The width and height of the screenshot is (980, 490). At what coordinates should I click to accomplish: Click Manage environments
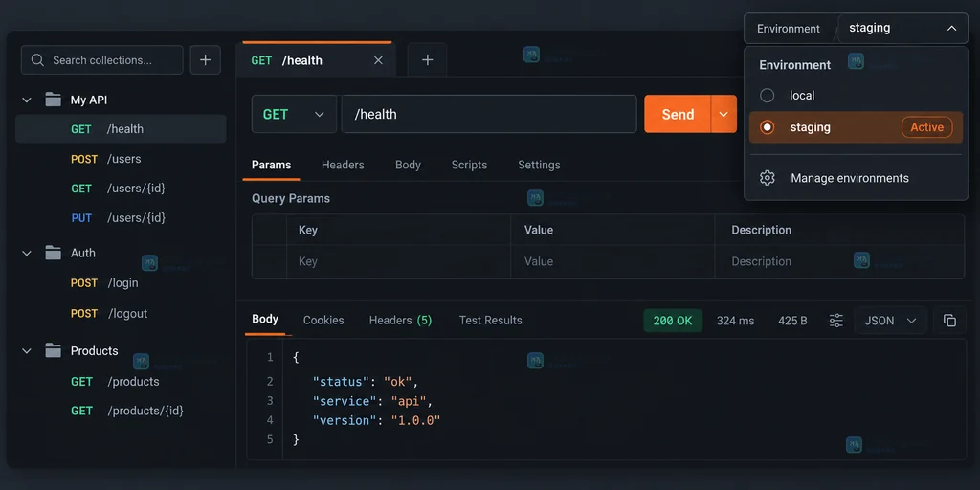tap(850, 178)
